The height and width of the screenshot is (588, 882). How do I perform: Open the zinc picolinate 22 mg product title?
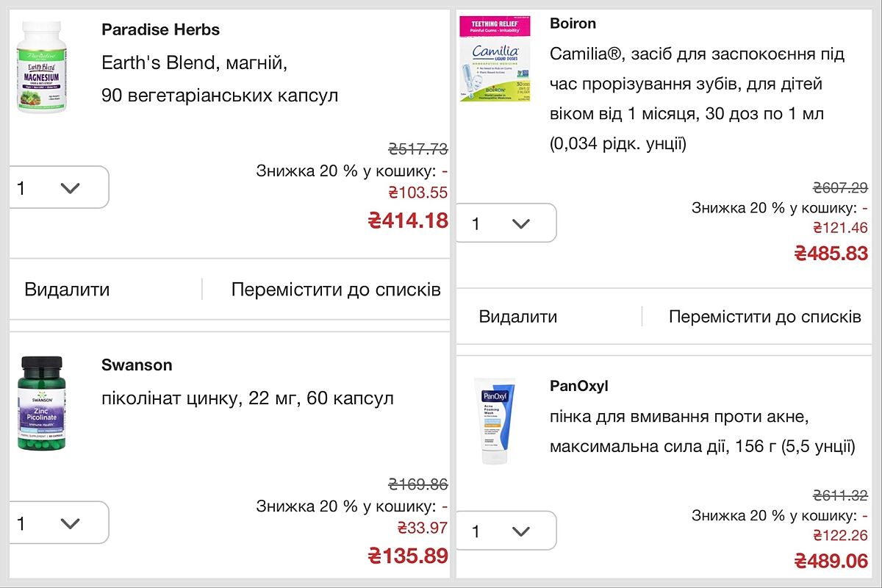pyautogui.click(x=248, y=399)
